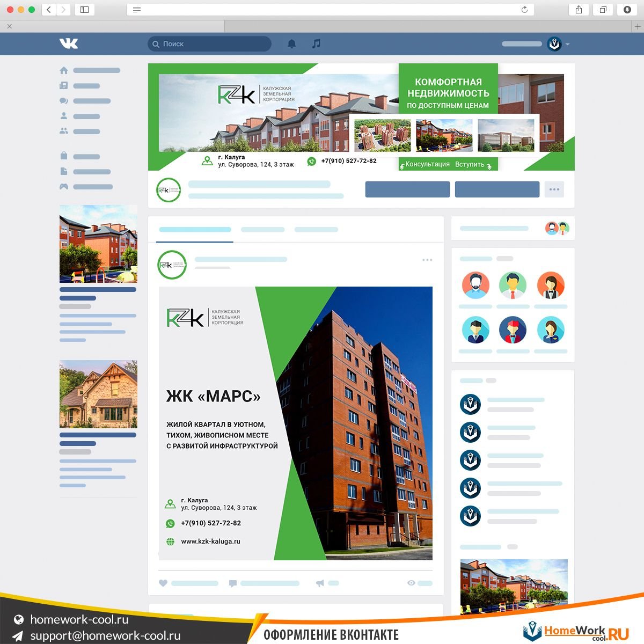Switch to the second wall tab
Screen dimensions: 644x644
click(x=262, y=230)
